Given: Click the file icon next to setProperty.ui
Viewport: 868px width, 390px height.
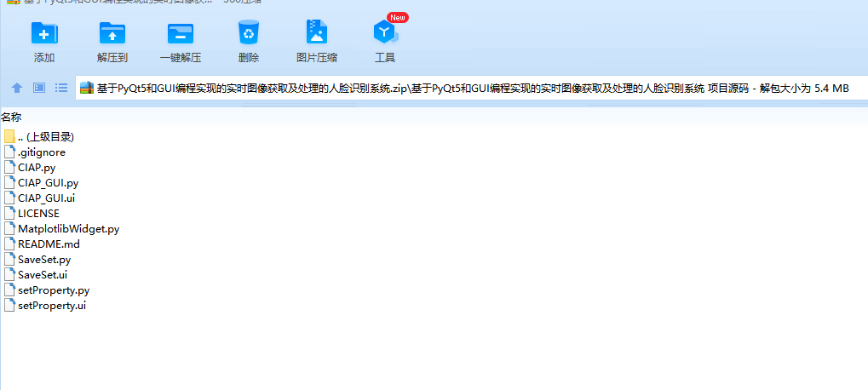Looking at the screenshot, I should click(x=9, y=305).
